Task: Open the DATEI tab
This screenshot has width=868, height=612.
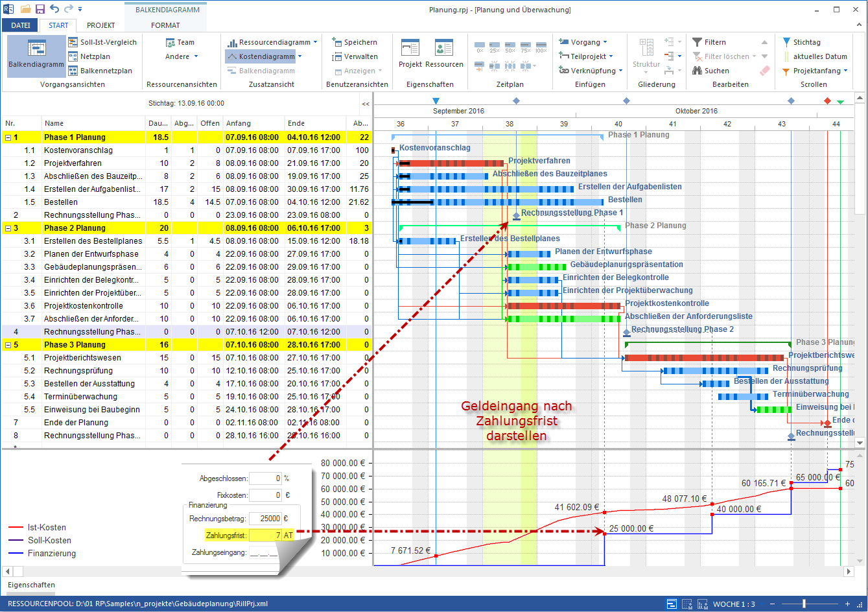Action: (x=21, y=25)
